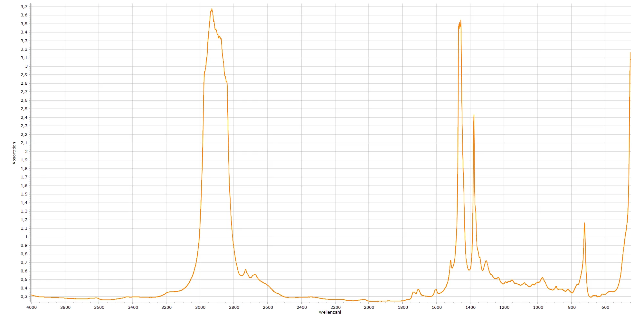The image size is (644, 322).
Task: Click the curve's end point at far right
Action: click(630, 53)
